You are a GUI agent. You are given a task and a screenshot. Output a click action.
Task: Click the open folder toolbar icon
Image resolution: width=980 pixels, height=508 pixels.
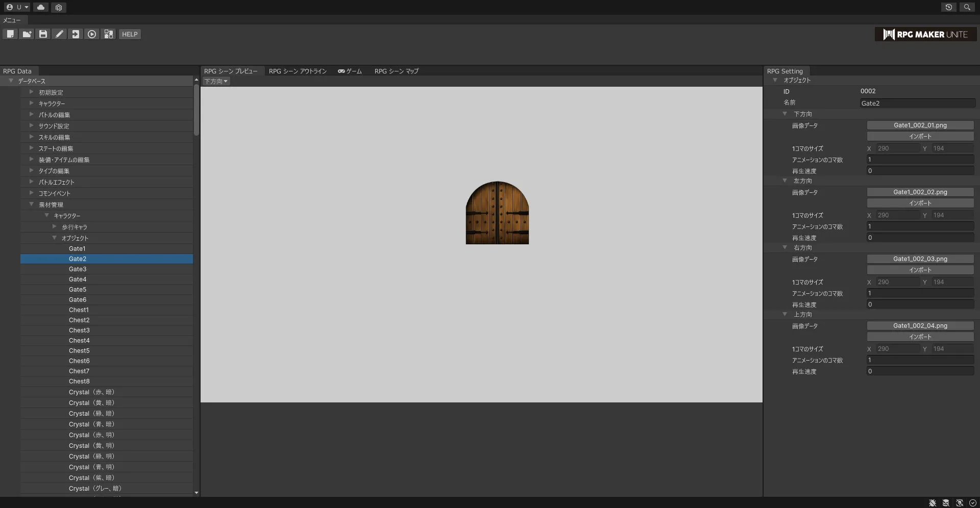point(27,34)
